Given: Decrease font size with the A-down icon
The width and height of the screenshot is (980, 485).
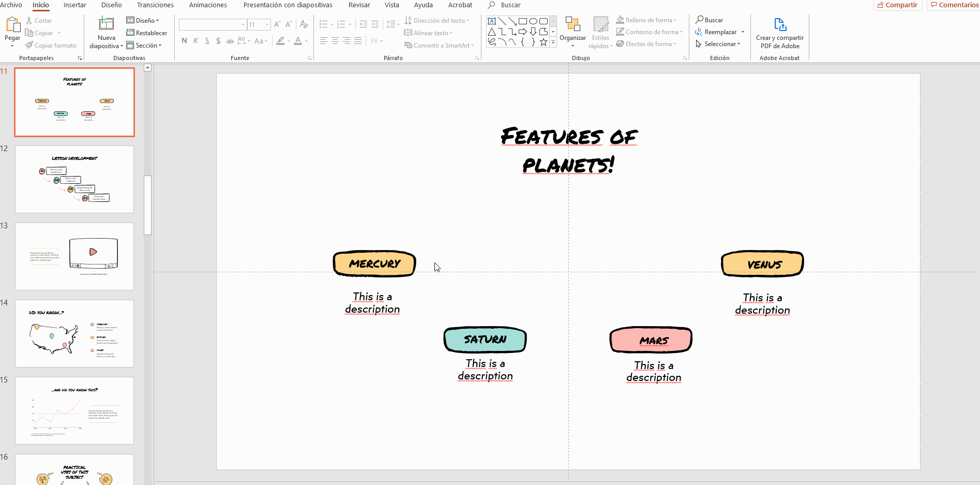Looking at the screenshot, I should 289,24.
